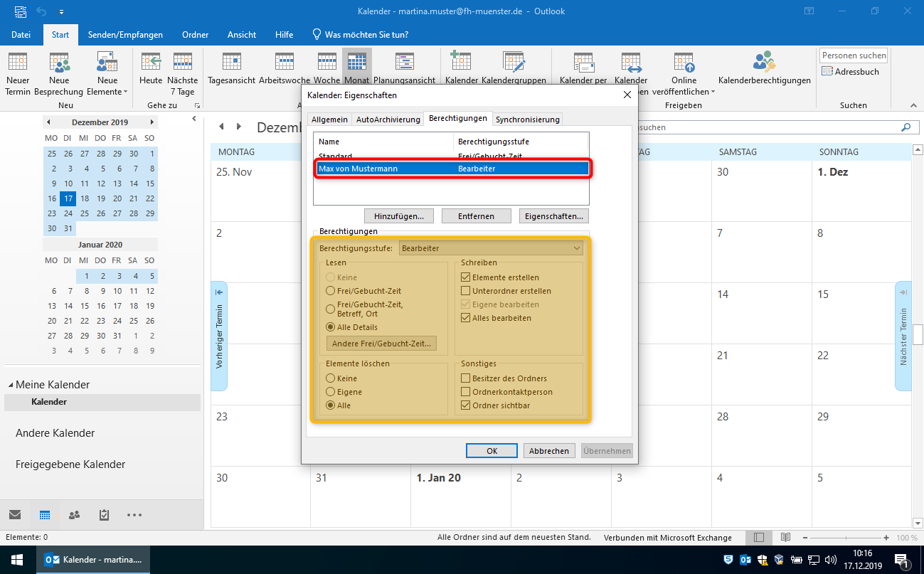
Task: Collapse the folder pane chevron
Action: pyautogui.click(x=195, y=119)
